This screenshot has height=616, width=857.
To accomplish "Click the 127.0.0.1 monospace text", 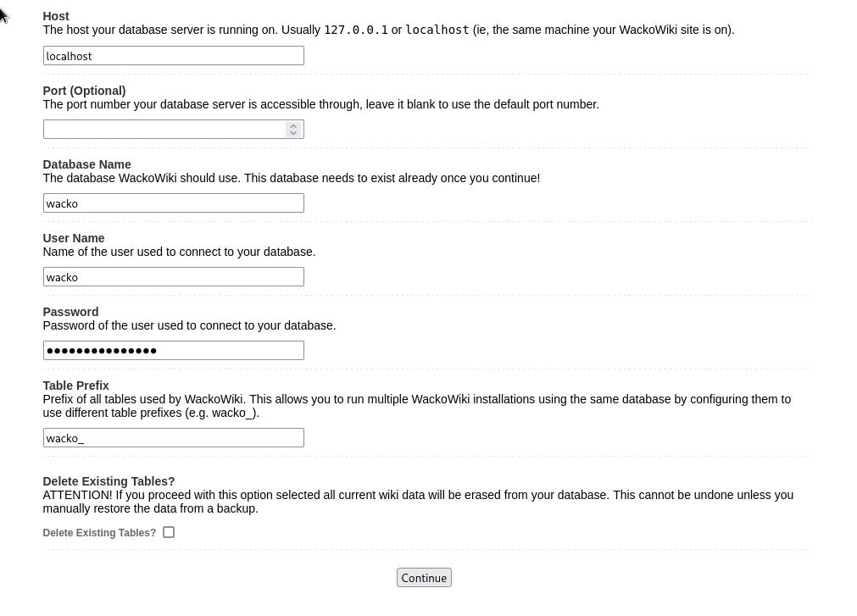I will coord(356,30).
